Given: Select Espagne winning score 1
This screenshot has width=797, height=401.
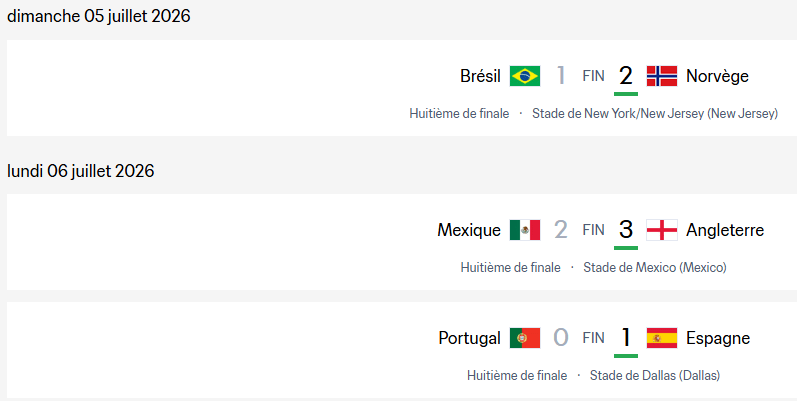Looking at the screenshot, I should click(x=626, y=338).
